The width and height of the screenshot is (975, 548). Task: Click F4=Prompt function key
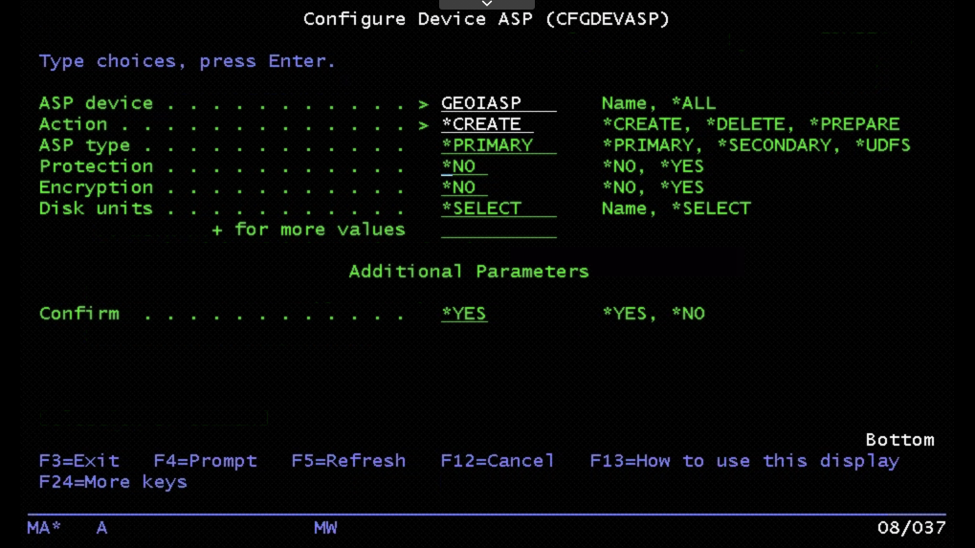205,461
